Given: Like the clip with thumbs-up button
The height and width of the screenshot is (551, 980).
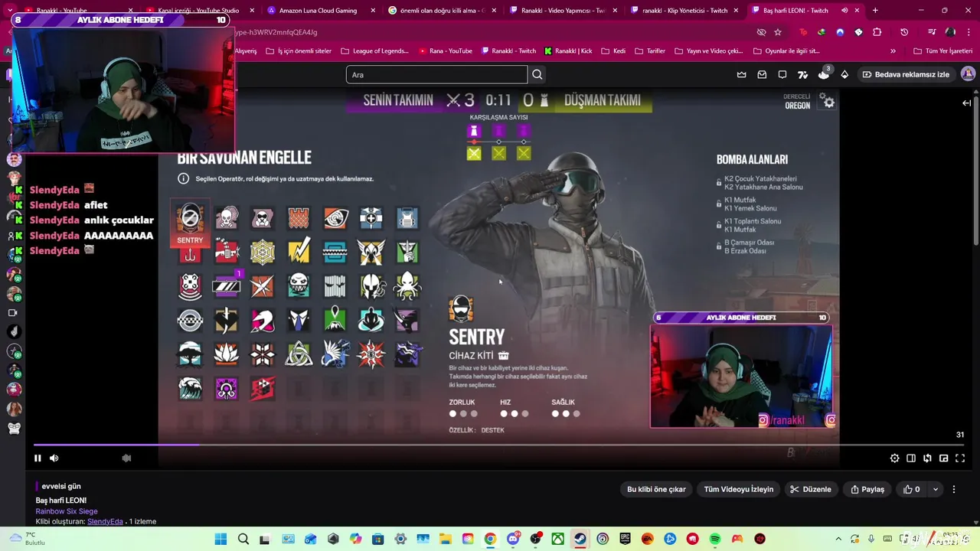Looking at the screenshot, I should (911, 489).
